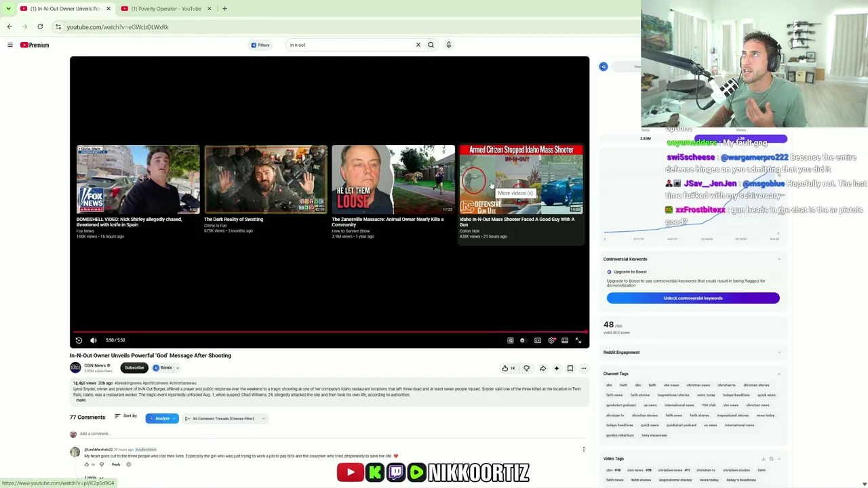Open the comments Sort by menu
The image size is (868, 488).
pos(125,416)
